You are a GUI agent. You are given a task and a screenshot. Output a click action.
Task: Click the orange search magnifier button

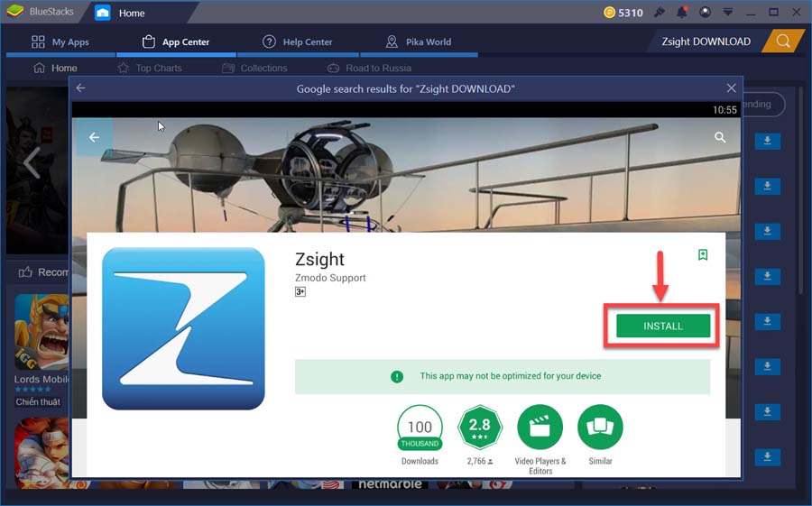click(x=783, y=41)
